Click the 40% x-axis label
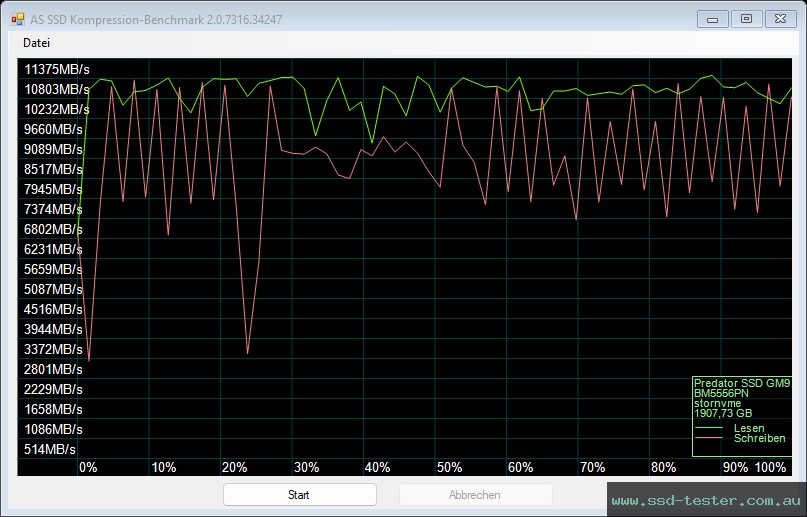 pos(377,468)
